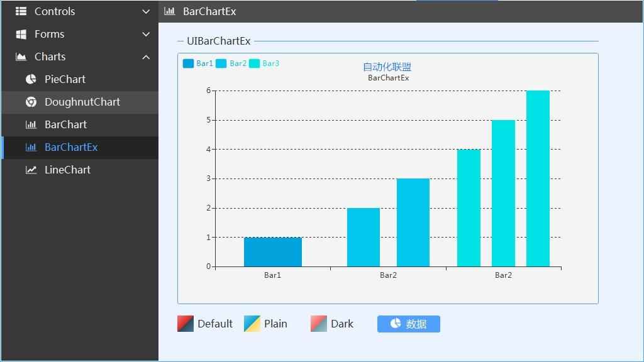Open the DoughnutChart page

coord(80,102)
